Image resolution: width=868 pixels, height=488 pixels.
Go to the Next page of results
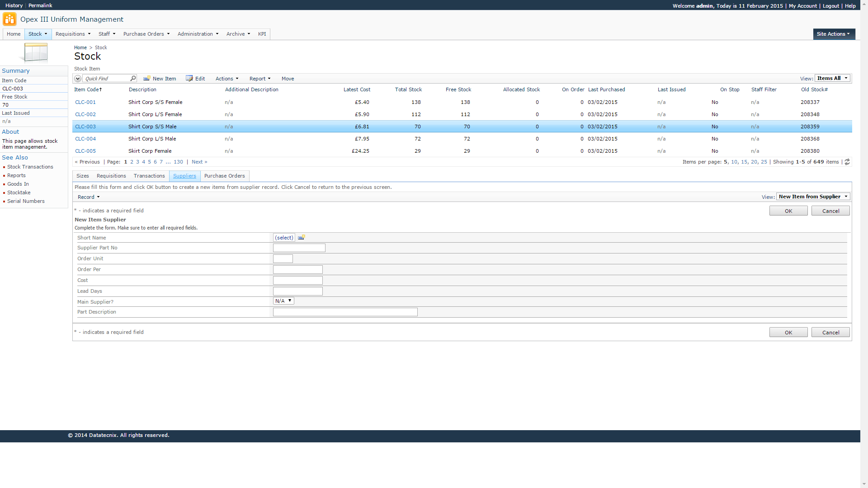pyautogui.click(x=199, y=162)
